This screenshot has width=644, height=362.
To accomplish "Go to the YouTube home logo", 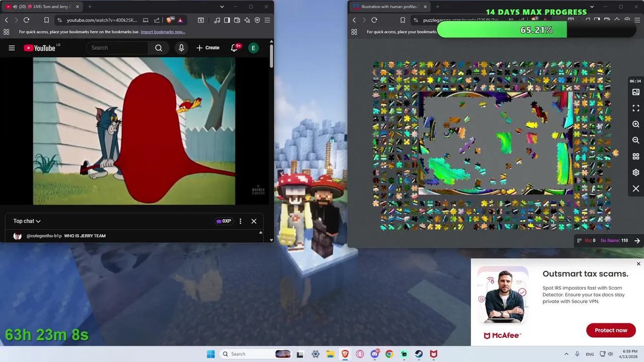I will click(x=39, y=48).
